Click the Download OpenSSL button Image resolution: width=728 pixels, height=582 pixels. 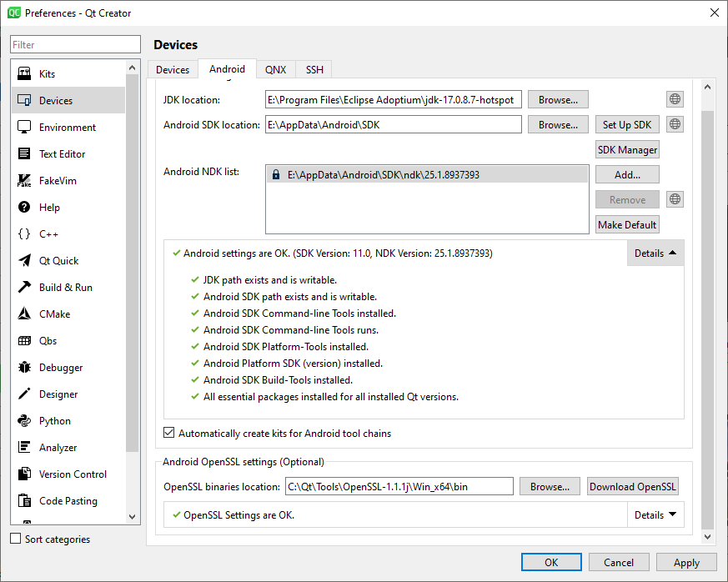633,487
